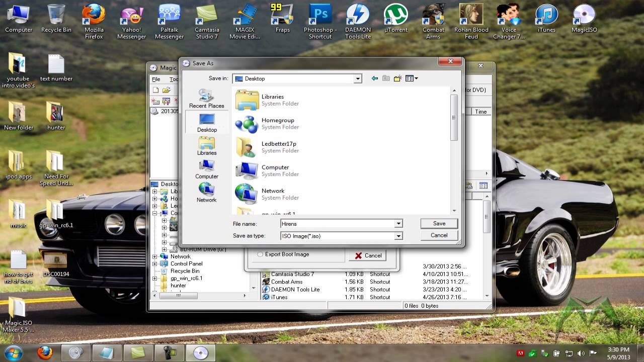Go back using the Save As back arrow

point(374,78)
